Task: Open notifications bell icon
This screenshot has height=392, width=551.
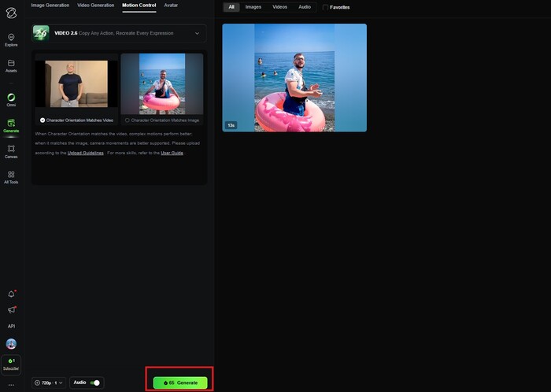Action: tap(11, 294)
